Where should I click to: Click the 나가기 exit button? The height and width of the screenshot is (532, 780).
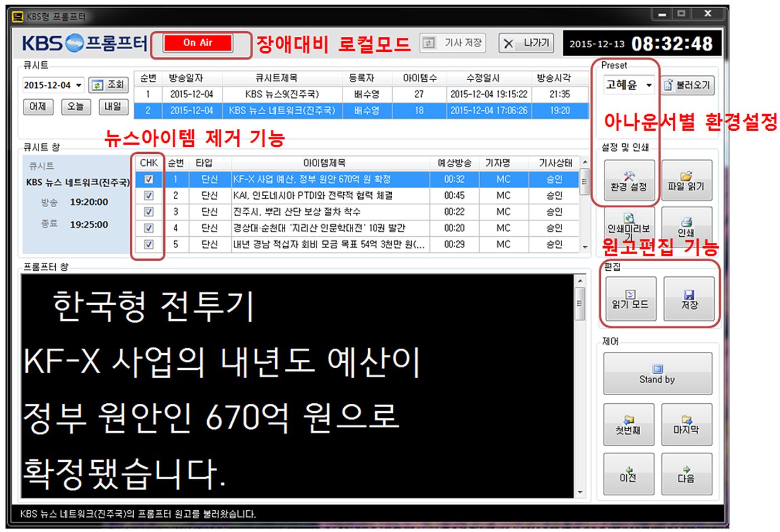pos(526,43)
